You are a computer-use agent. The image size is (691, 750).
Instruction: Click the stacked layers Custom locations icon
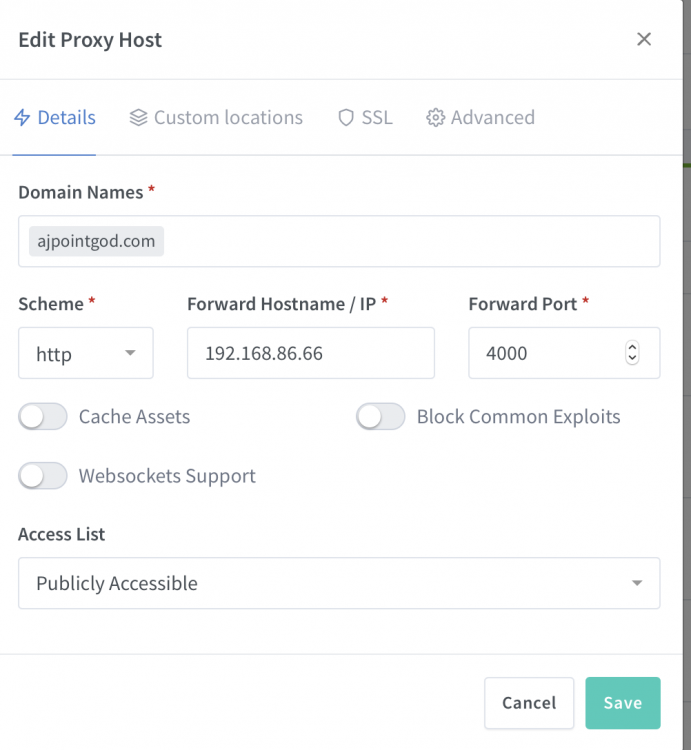click(x=138, y=118)
